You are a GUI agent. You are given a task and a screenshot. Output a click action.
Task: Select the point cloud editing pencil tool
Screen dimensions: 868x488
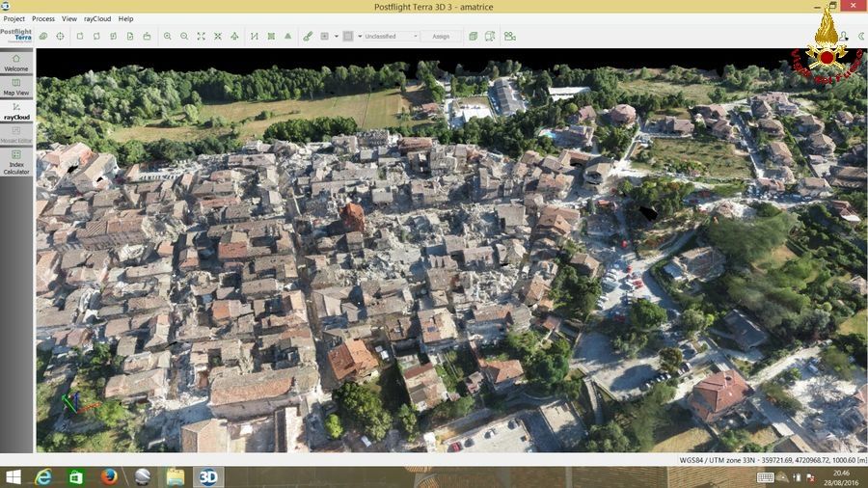(x=308, y=37)
